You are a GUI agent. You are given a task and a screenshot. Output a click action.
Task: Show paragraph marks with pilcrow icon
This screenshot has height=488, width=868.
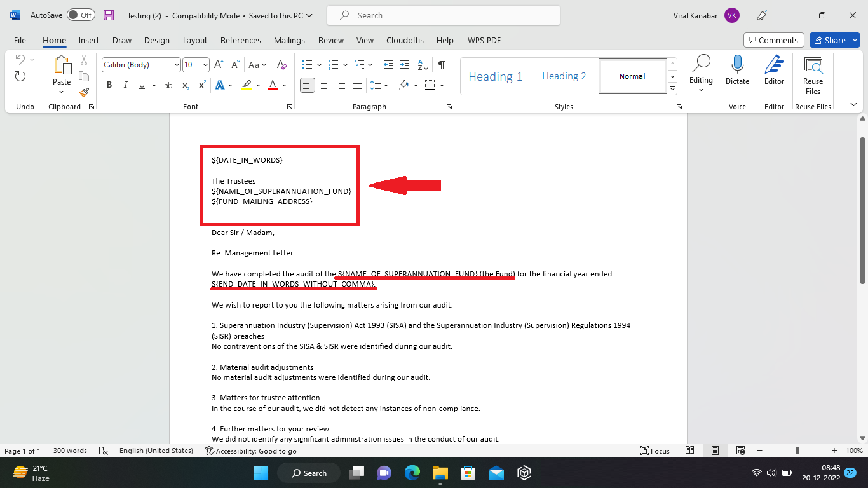coord(442,65)
